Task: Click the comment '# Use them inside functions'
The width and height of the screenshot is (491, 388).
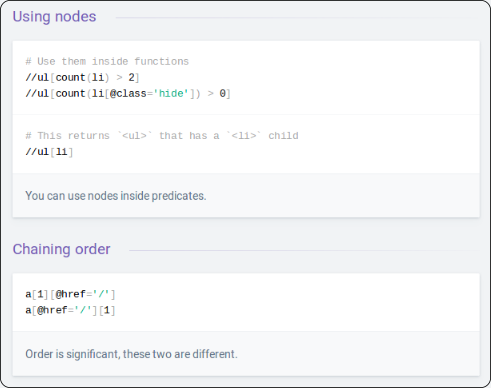Action: tap(107, 62)
